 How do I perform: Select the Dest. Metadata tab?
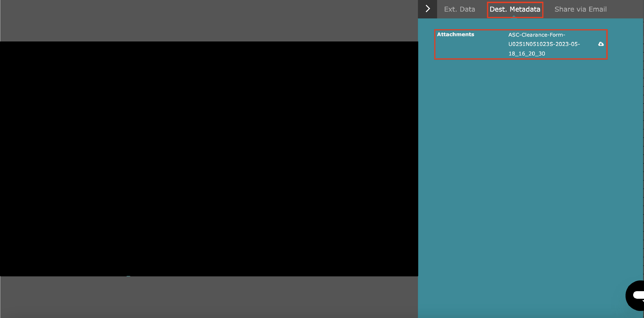[x=515, y=10]
